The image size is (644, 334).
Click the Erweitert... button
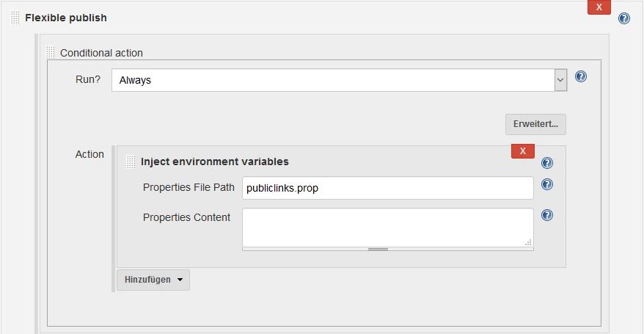[535, 124]
